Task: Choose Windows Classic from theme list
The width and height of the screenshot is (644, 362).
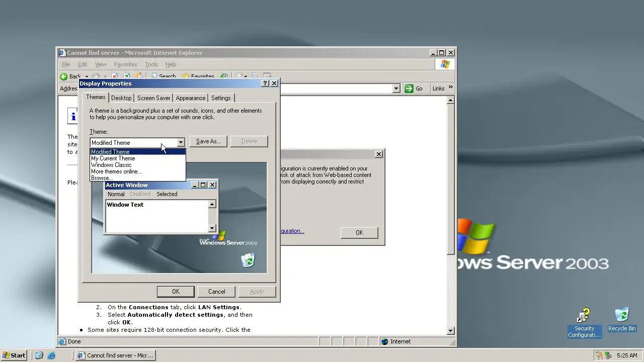Action: (x=138, y=165)
